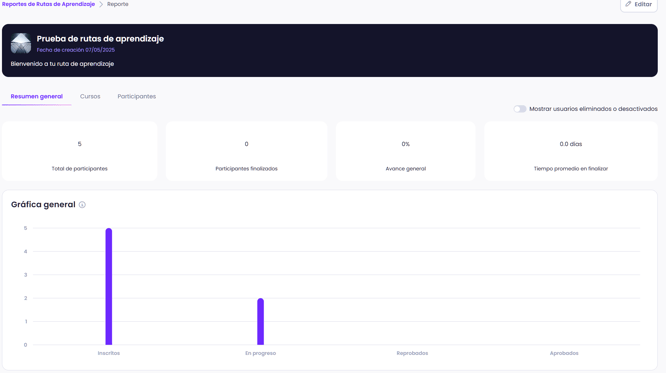Select the Participantes finalizados card

click(246, 151)
